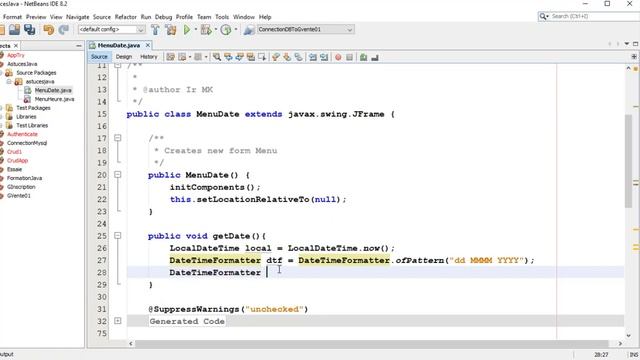Select the Authenticate project
The height and width of the screenshot is (360, 640).
tap(22, 134)
